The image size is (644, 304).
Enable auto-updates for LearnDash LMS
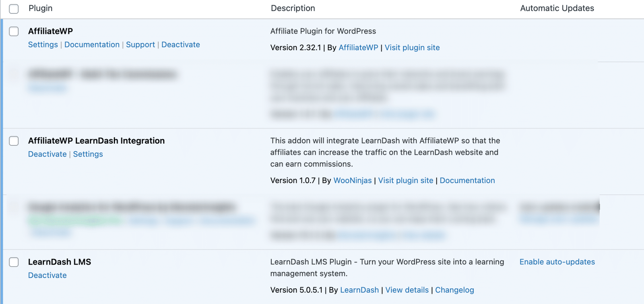557,262
